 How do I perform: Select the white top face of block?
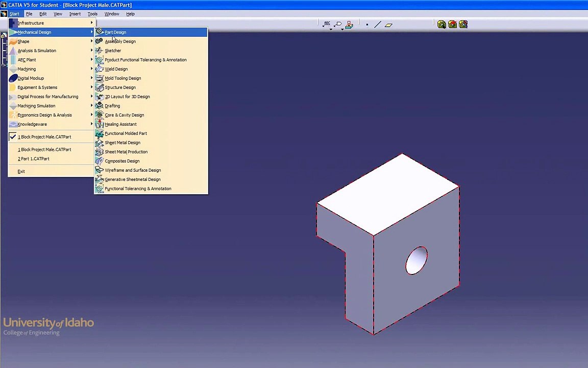coord(388,194)
